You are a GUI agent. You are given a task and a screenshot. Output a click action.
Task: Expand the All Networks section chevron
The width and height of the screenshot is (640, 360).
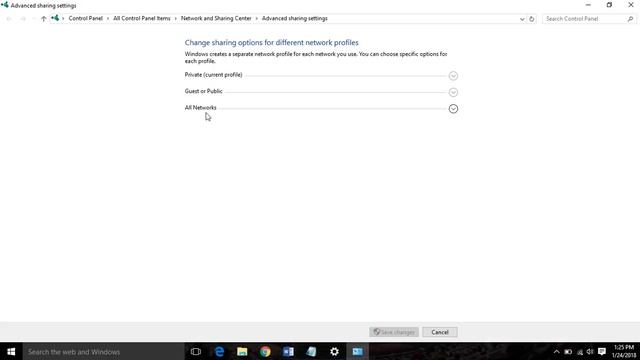[453, 109]
